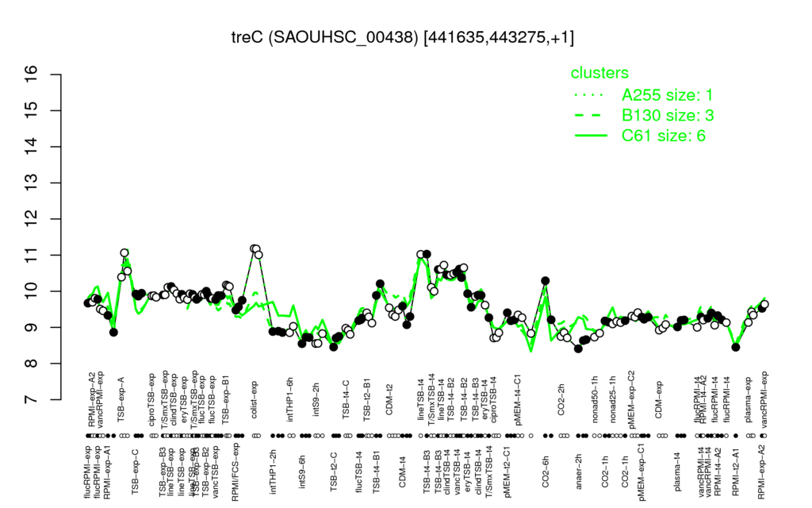Screen dimensions: 812x508
Task: Click y-axis tick label '9'
Action: [x=31, y=327]
